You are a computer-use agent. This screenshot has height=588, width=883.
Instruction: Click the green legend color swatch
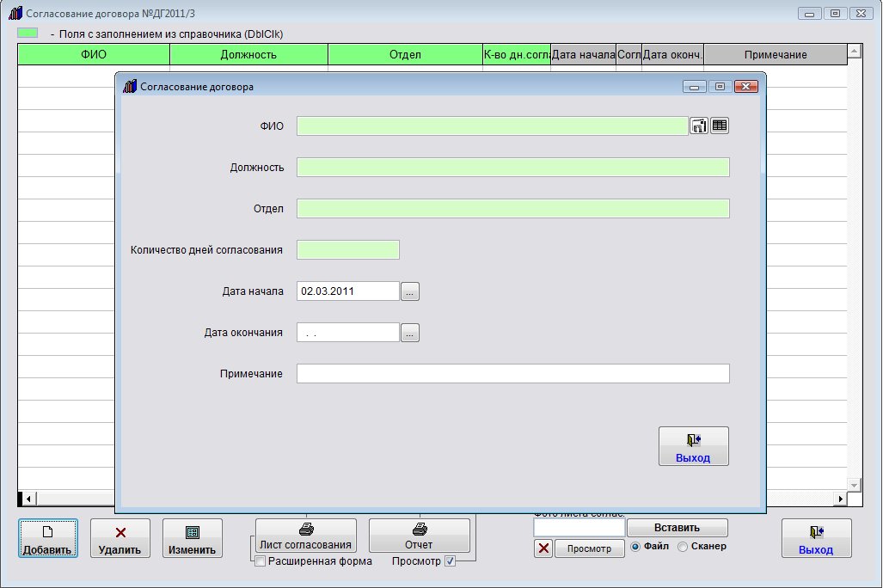(x=28, y=34)
